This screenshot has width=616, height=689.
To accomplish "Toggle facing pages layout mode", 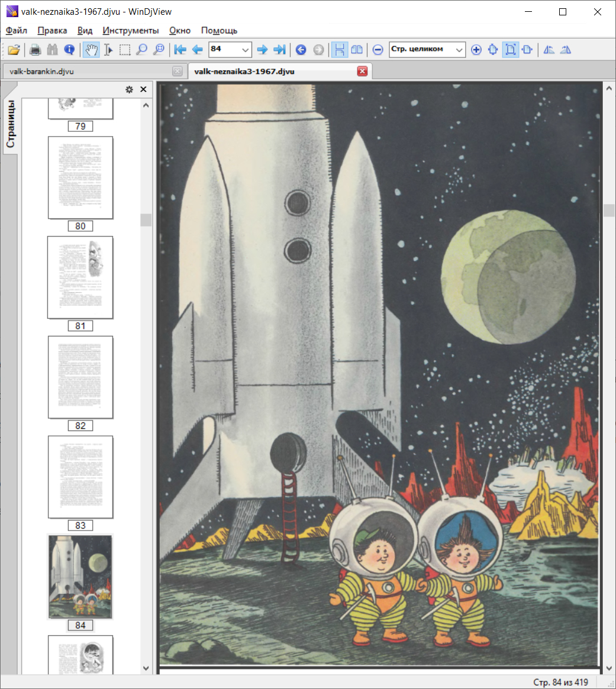I will click(357, 50).
